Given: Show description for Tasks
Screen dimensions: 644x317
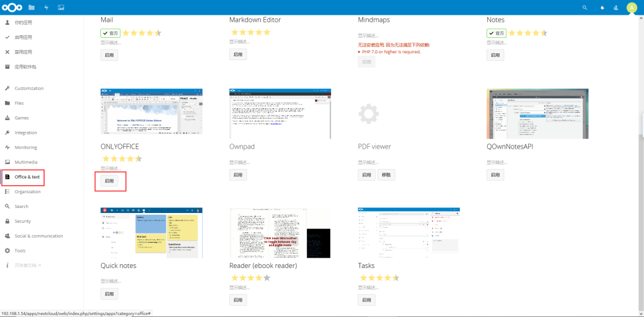Looking at the screenshot, I should click(368, 287).
